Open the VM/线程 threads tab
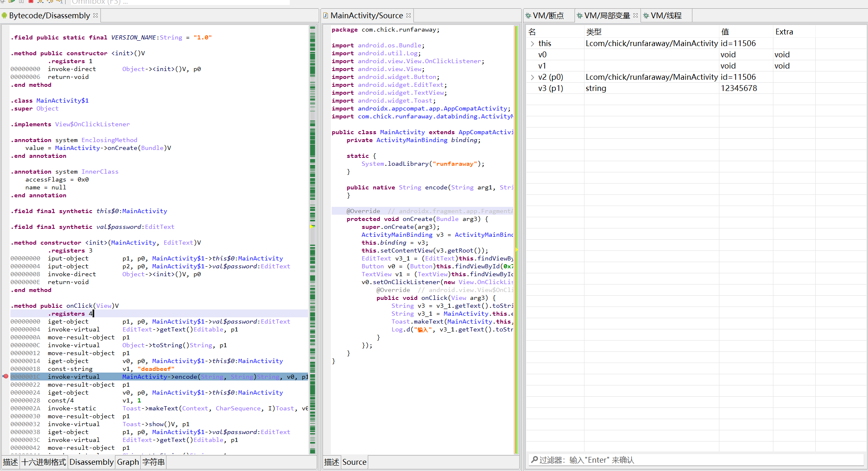 coord(666,16)
